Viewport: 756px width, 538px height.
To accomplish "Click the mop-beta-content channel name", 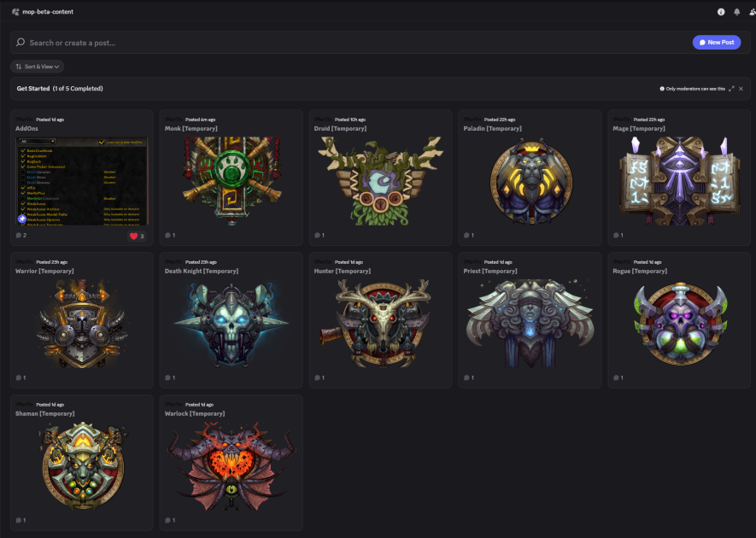I will click(48, 12).
